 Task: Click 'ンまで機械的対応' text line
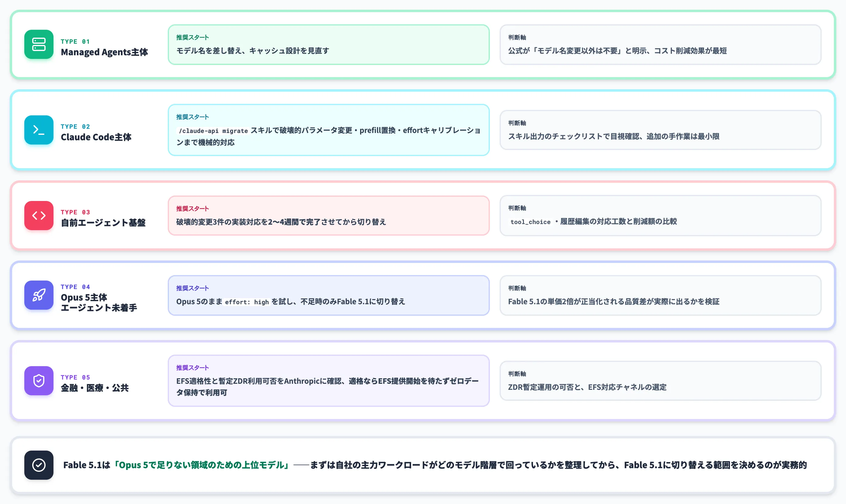click(x=205, y=142)
